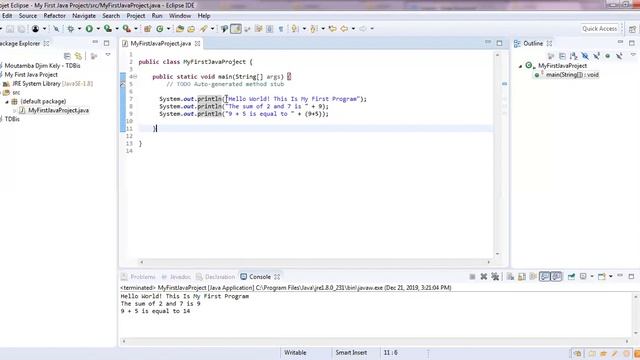
Task: Click the Quick Access search field
Action: 599,29
